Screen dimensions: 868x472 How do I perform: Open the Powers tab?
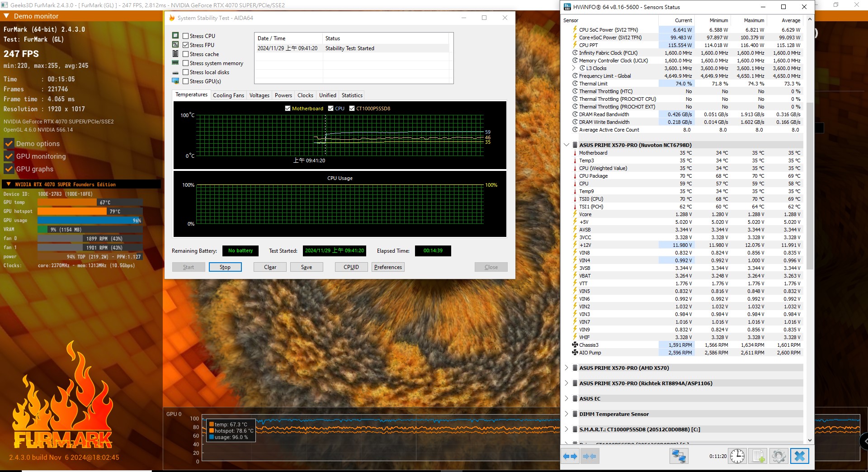coord(283,95)
